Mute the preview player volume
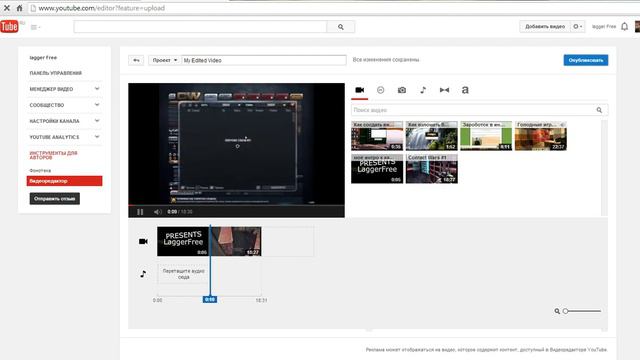Viewport: 640px width, 360px height. coord(158,211)
